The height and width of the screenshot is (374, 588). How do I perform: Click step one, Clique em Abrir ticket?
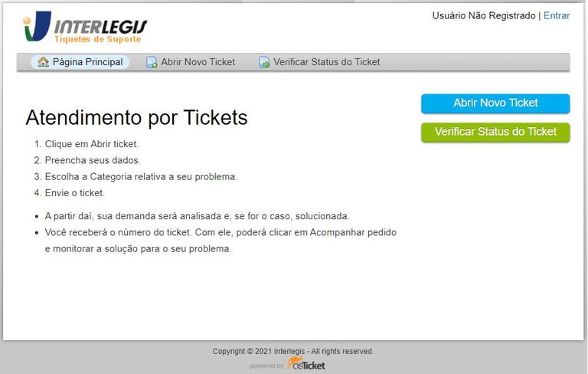(92, 144)
